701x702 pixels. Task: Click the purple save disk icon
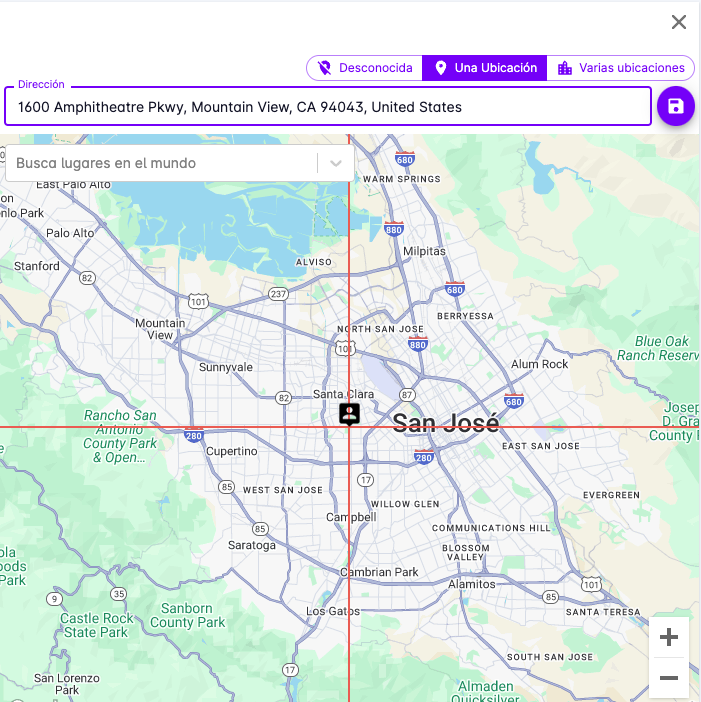[676, 106]
